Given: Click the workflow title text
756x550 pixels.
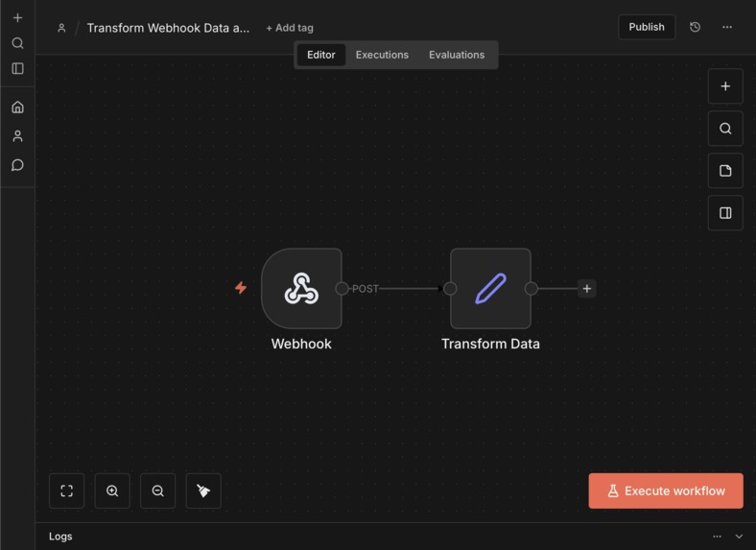Looking at the screenshot, I should coord(168,28).
